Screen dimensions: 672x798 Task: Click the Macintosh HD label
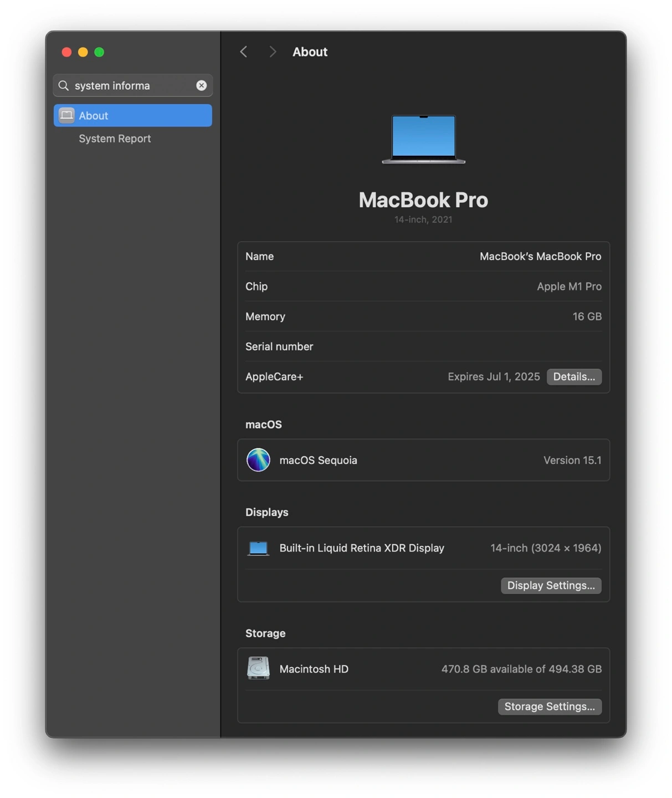(314, 669)
